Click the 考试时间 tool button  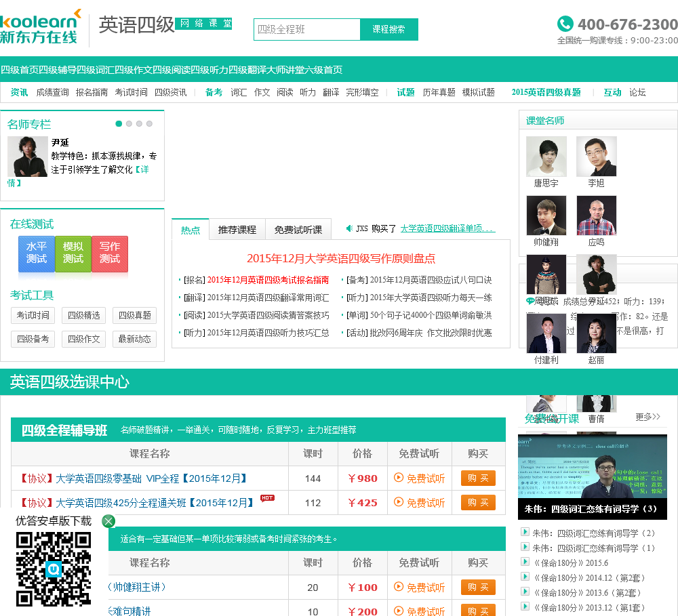(x=33, y=315)
